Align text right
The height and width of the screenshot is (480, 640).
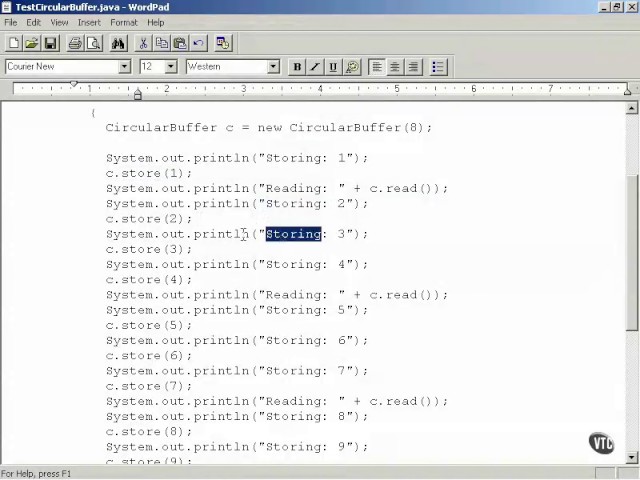(413, 67)
